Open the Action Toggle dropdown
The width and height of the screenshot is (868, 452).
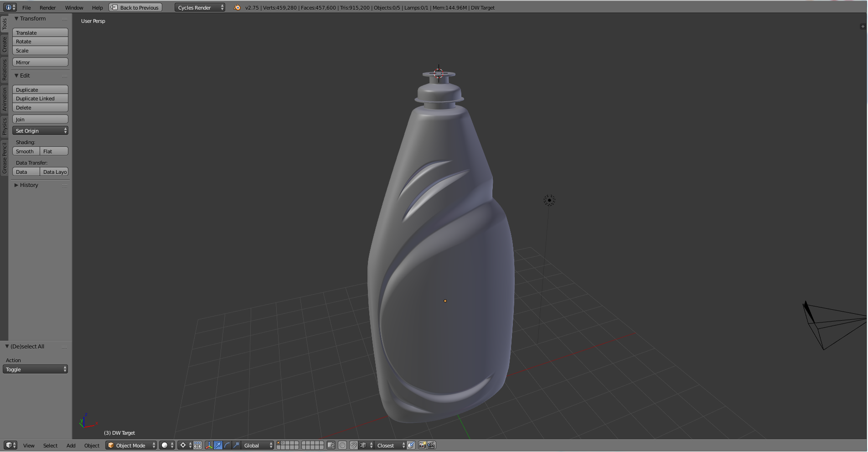coord(35,369)
